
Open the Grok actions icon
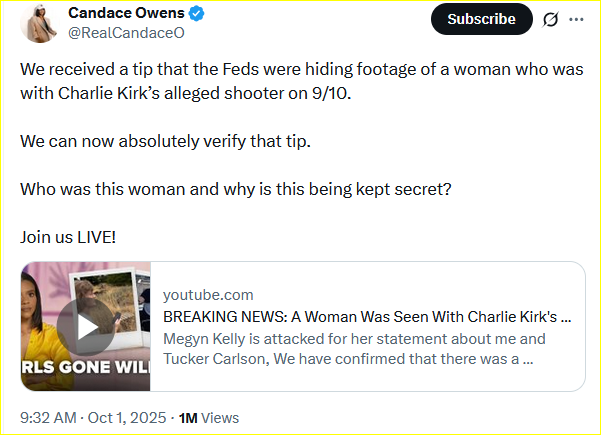pyautogui.click(x=549, y=19)
